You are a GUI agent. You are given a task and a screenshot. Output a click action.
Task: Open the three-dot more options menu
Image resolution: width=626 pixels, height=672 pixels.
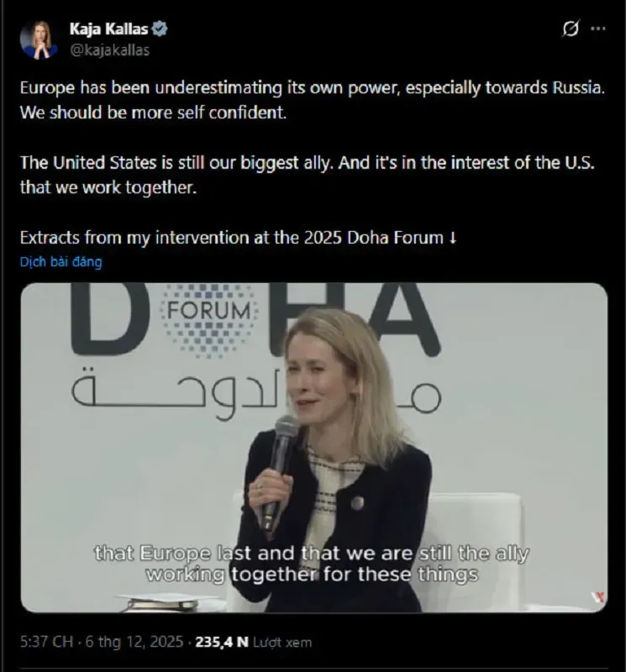(597, 29)
